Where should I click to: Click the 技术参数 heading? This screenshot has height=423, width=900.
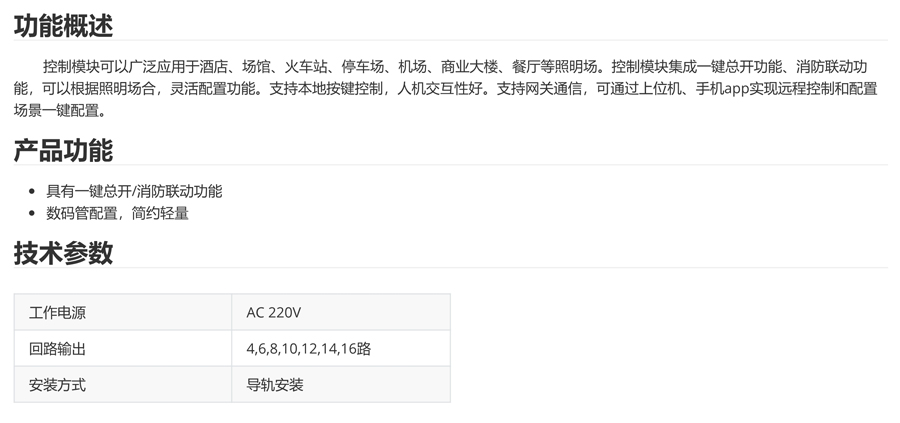pos(63,253)
